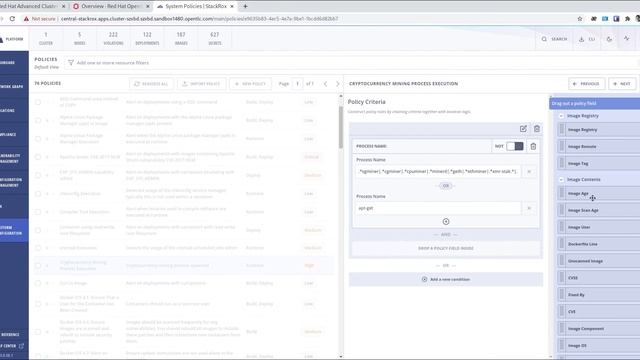Delete the policy section trash icon
This screenshot has height=360, width=640.
[x=537, y=129]
